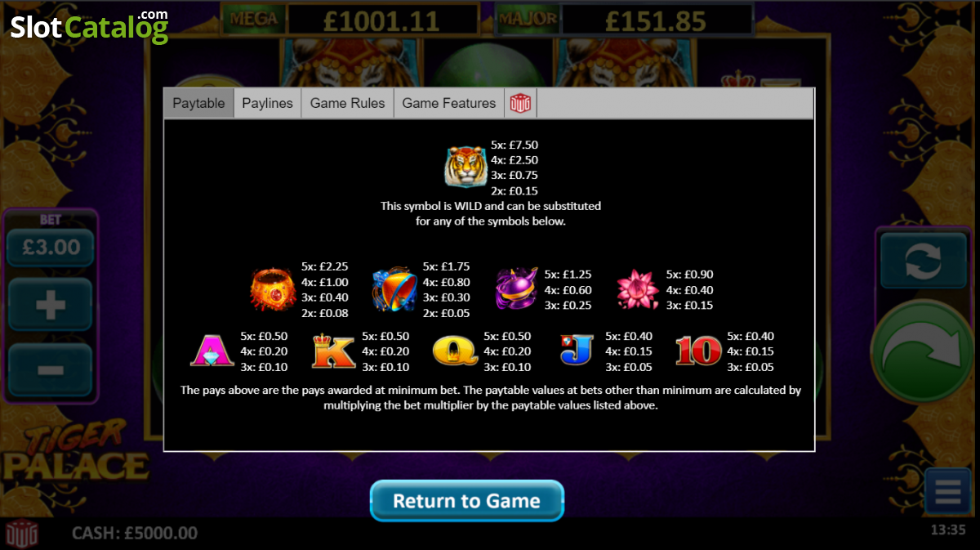Click the blue J card symbol
The width and height of the screenshot is (980, 550).
point(577,351)
